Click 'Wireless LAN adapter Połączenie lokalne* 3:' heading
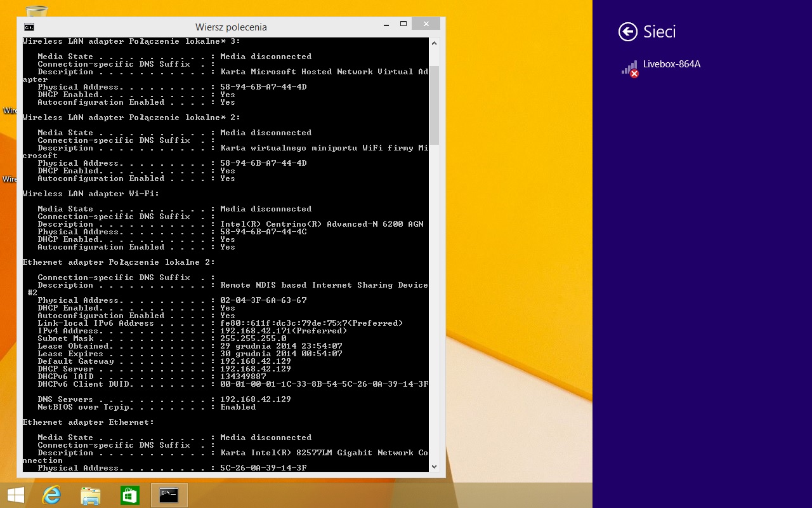This screenshot has width=812, height=508. click(131, 41)
